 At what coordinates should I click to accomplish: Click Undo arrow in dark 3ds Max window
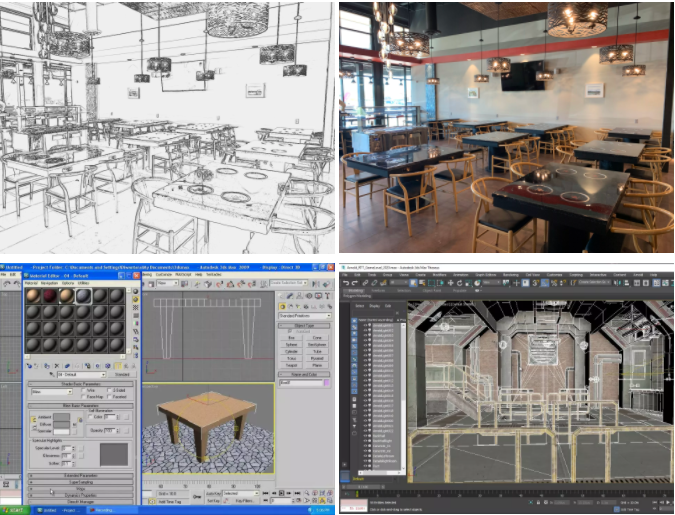tap(346, 283)
